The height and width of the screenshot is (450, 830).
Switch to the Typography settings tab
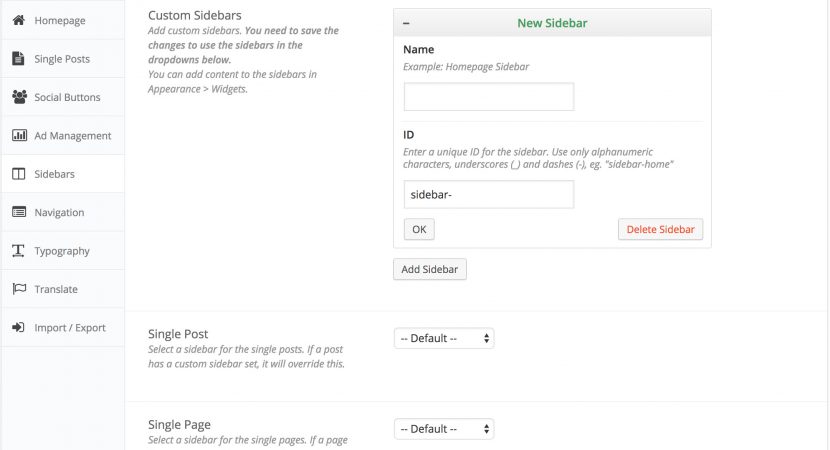click(62, 250)
